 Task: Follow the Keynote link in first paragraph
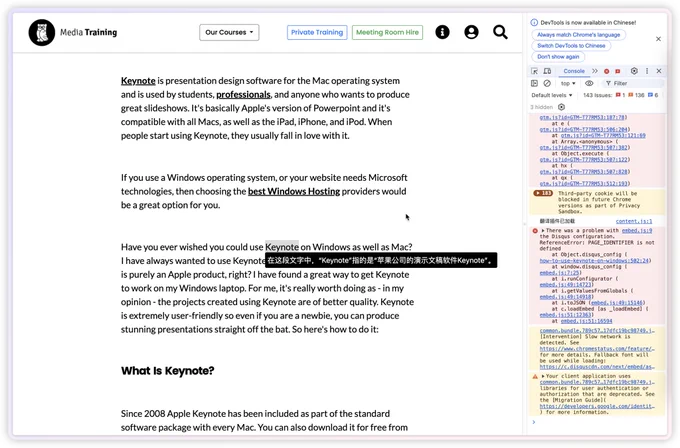click(138, 81)
